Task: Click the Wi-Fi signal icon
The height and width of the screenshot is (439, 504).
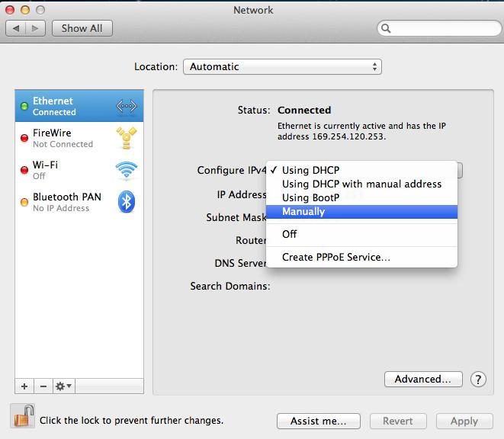Action: pyautogui.click(x=127, y=170)
